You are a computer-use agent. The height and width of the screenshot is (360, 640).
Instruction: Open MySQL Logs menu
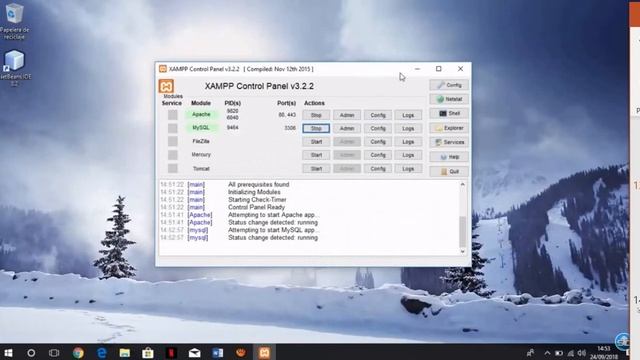tap(408, 128)
